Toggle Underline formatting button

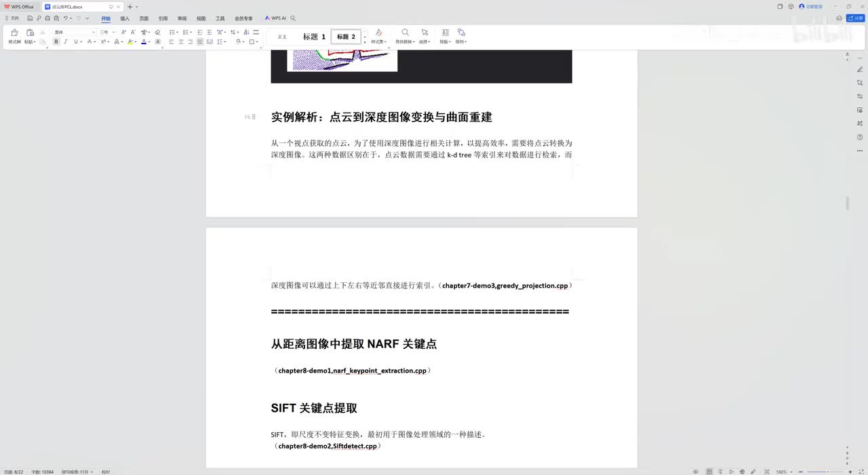pyautogui.click(x=76, y=41)
